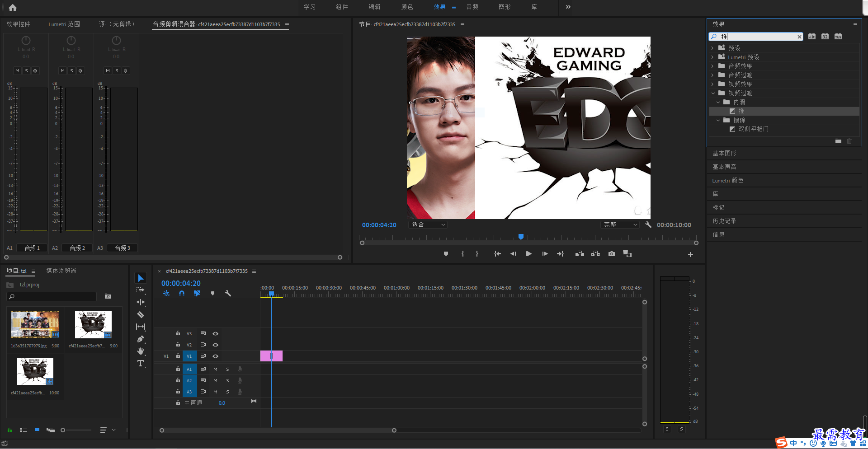The height and width of the screenshot is (449, 868).
Task: Play the program monitor
Action: pyautogui.click(x=528, y=254)
